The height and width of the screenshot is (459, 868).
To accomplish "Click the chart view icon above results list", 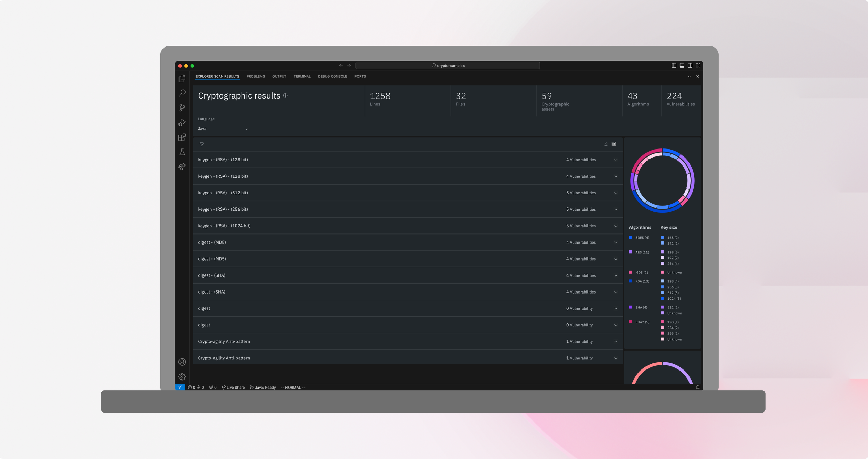I will pyautogui.click(x=614, y=144).
